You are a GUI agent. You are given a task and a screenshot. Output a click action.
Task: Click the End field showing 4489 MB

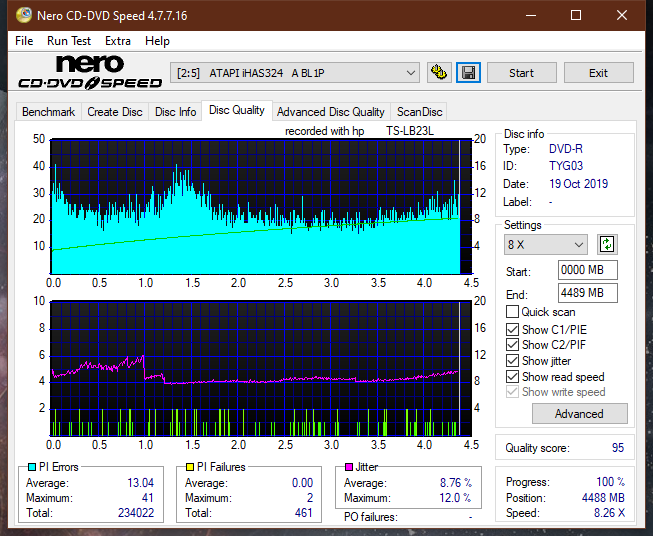[588, 293]
